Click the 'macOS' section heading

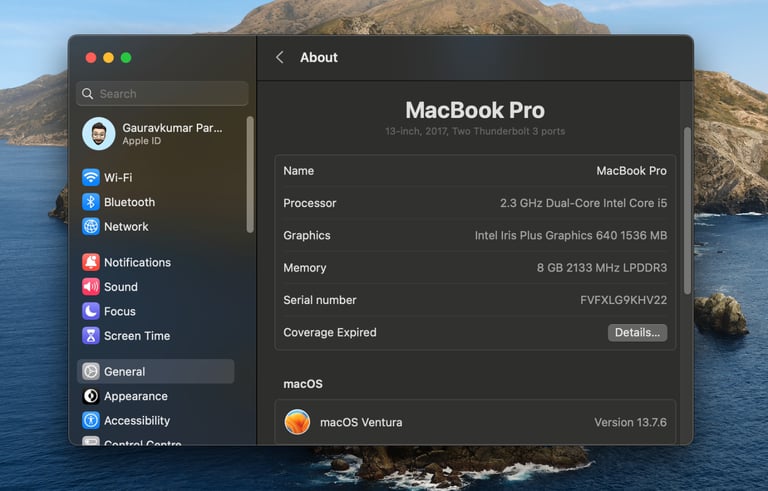tap(303, 384)
